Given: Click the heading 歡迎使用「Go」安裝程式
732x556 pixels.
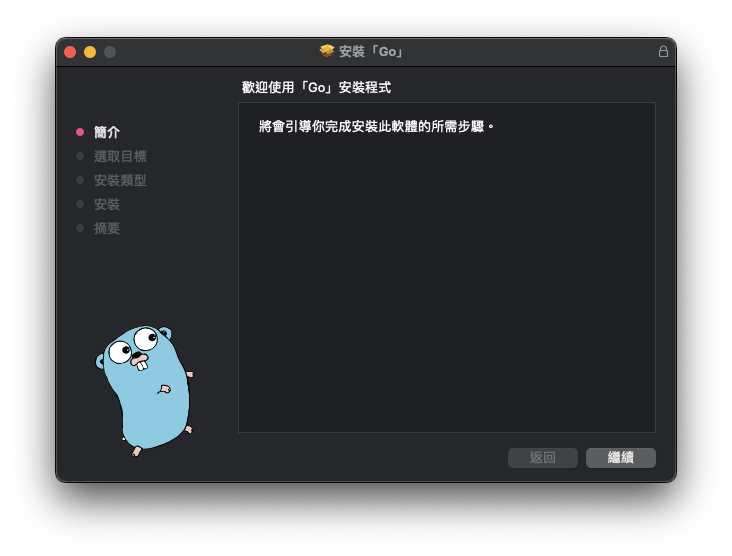Looking at the screenshot, I should click(316, 87).
